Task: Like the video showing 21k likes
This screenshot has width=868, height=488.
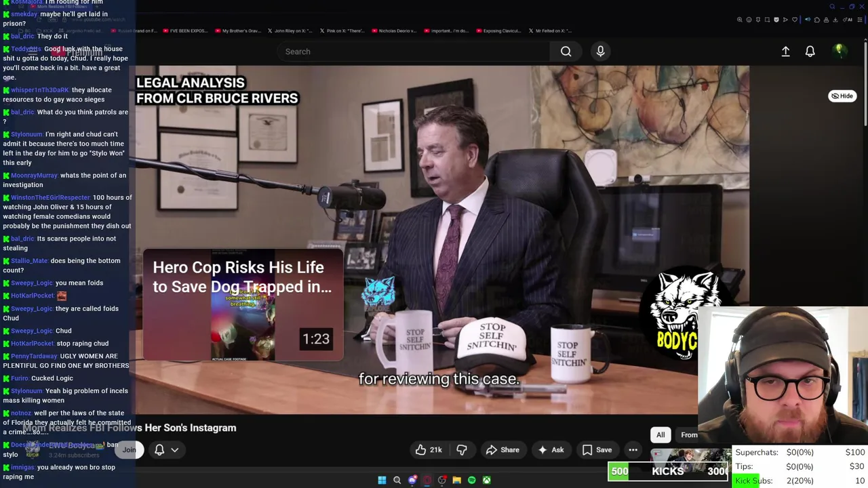Action: 429,449
